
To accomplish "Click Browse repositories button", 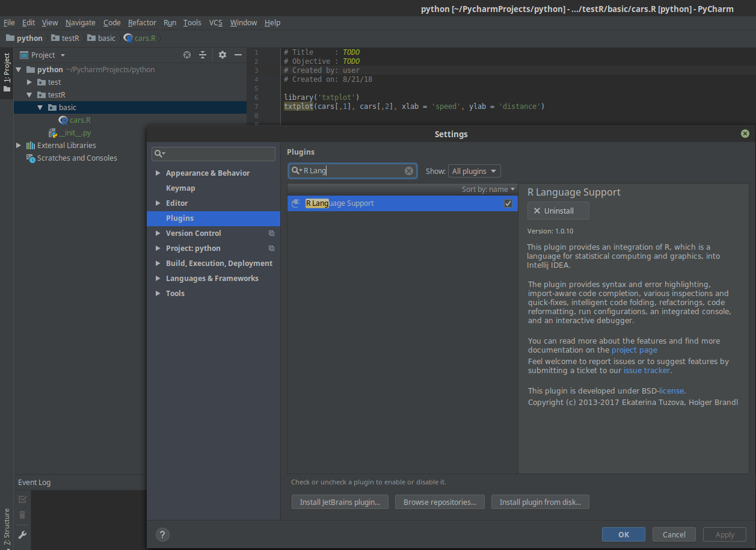I will pyautogui.click(x=440, y=502).
